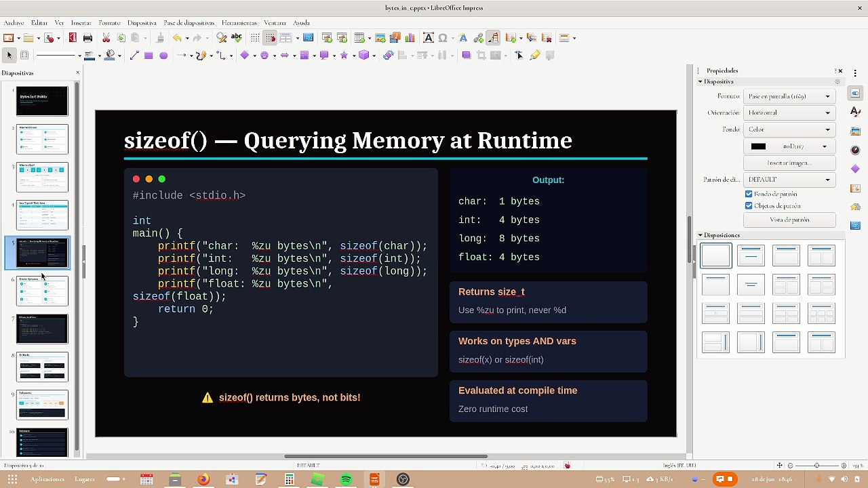The width and height of the screenshot is (868, 488).
Task: Toggle point edit mode
Action: coord(519,56)
